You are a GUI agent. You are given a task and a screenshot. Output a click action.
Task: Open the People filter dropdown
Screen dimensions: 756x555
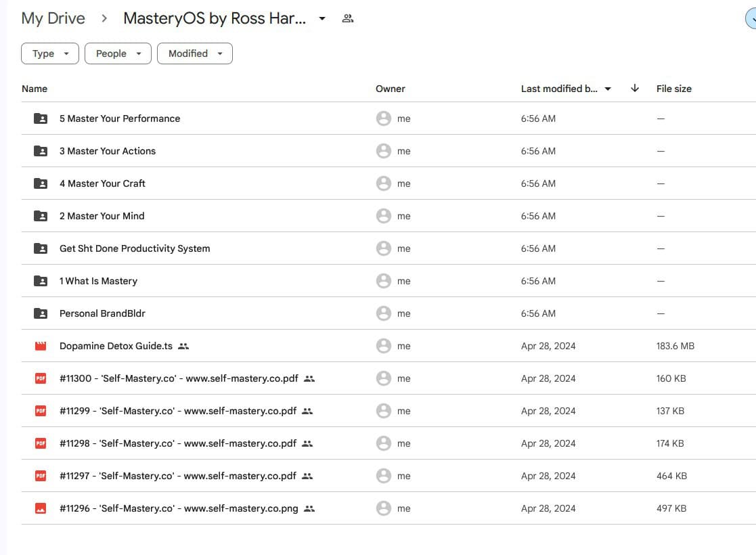point(118,53)
